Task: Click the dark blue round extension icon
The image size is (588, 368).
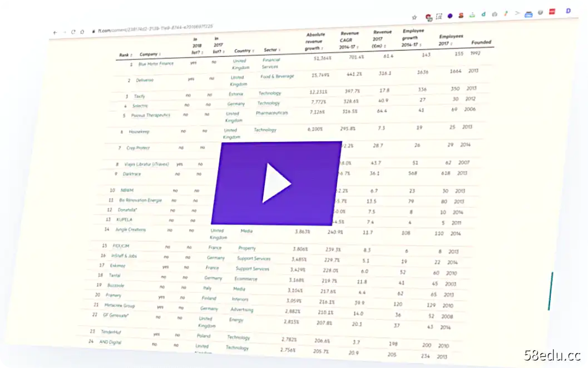Action: tap(450, 16)
